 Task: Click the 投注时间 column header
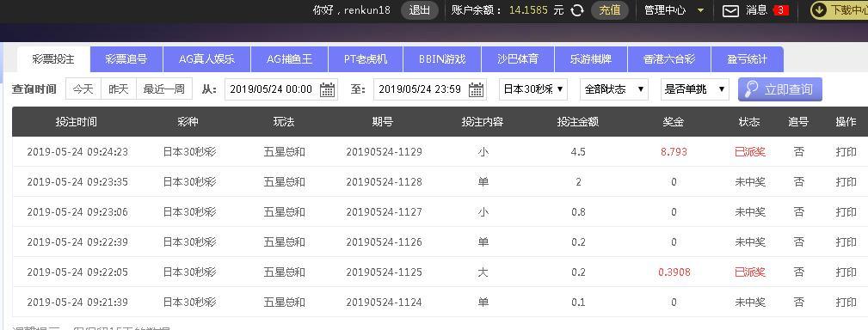(x=77, y=122)
